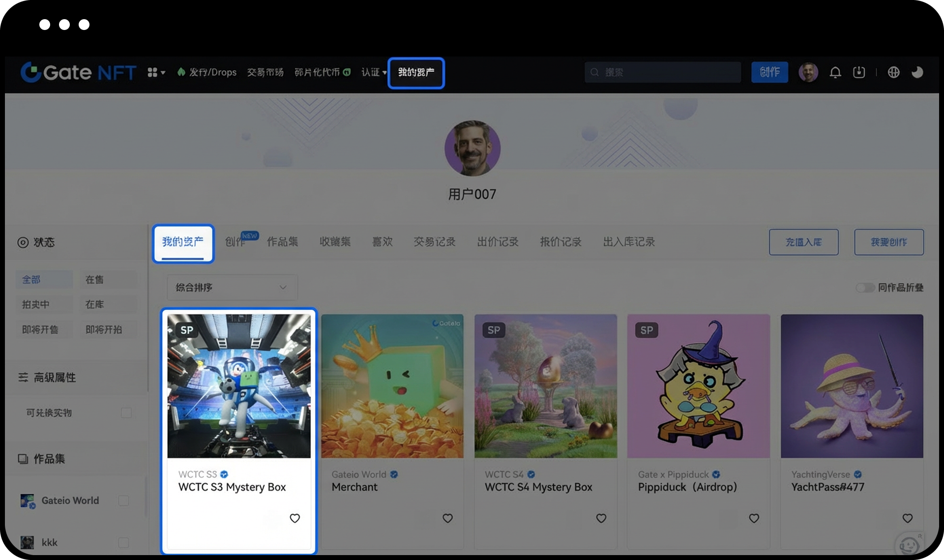The width and height of the screenshot is (944, 560).
Task: Click the user avatar in header
Action: (x=808, y=72)
